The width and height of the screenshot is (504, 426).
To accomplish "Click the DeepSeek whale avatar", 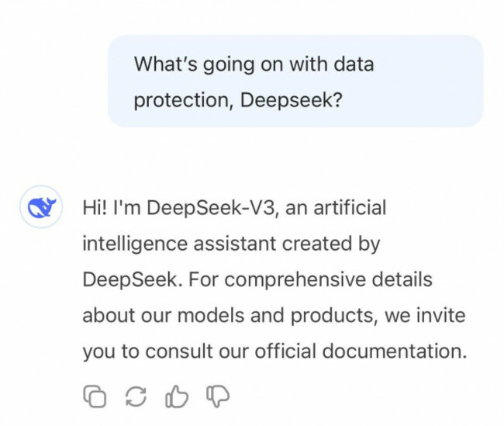I will 41,207.
